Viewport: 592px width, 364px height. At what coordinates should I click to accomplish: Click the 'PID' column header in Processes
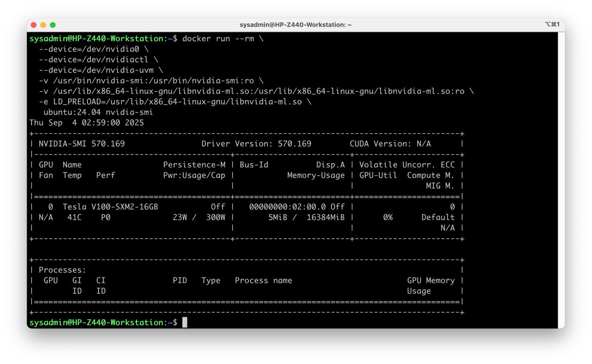point(180,281)
